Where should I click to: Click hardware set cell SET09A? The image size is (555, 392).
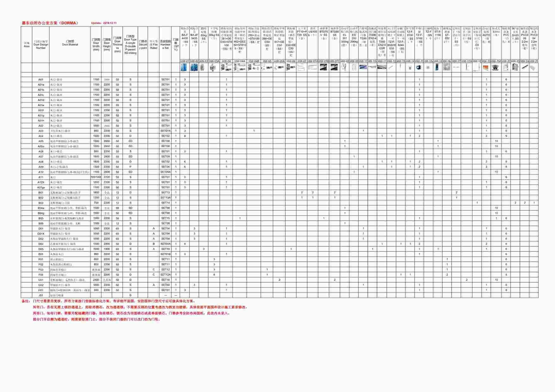[x=165, y=172]
